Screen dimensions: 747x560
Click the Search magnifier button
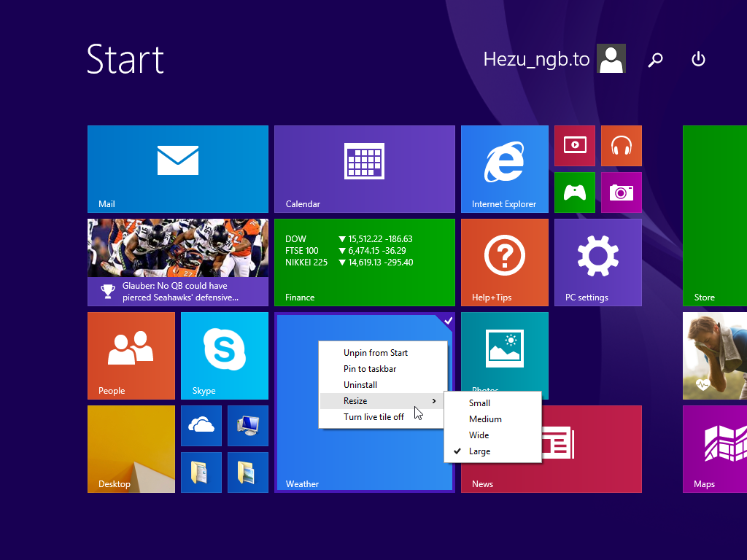pyautogui.click(x=655, y=60)
